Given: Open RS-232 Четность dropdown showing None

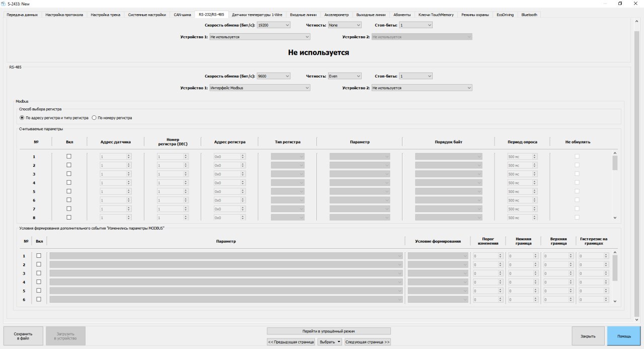Looking at the screenshot, I should 345,25.
